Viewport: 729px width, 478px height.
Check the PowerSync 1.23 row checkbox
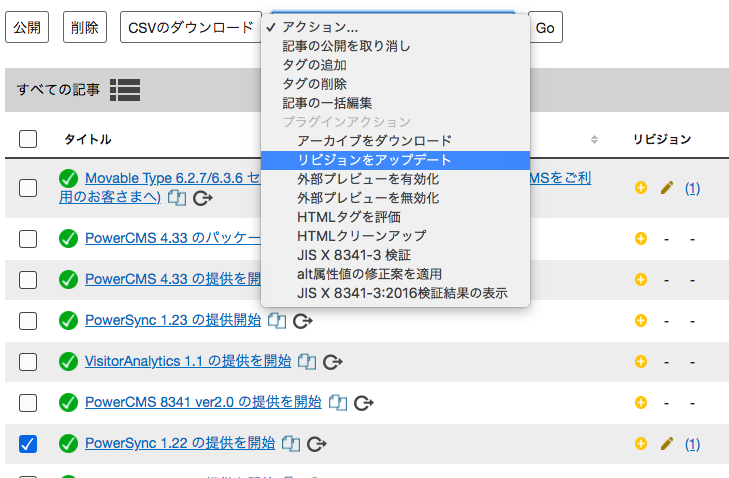click(28, 321)
